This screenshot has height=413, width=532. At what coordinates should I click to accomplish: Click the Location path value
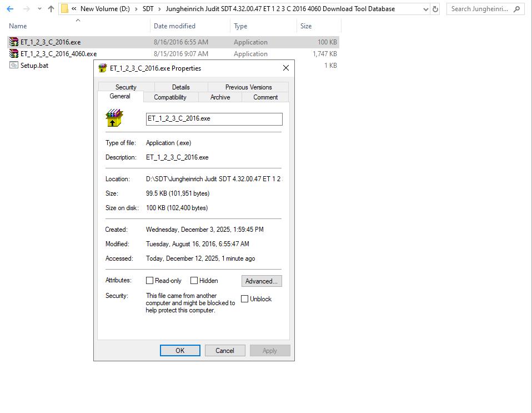coord(213,178)
